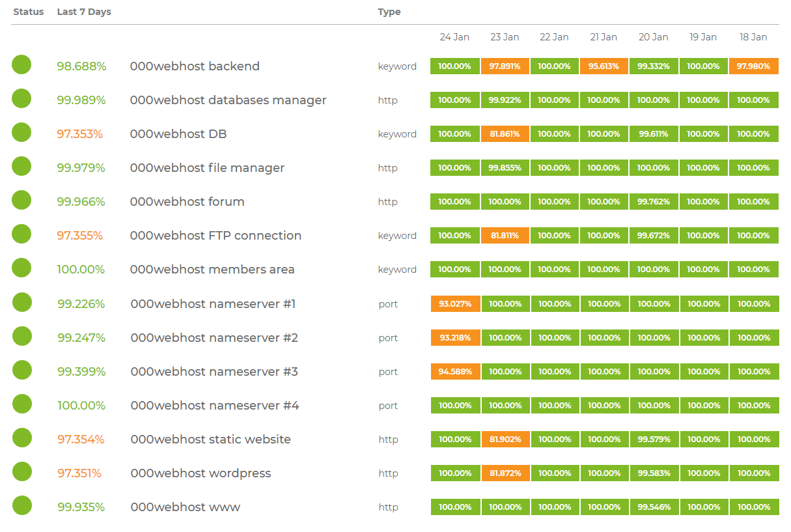The image size is (791, 532).
Task: Open the 000webhost DB monitor
Action: point(178,134)
